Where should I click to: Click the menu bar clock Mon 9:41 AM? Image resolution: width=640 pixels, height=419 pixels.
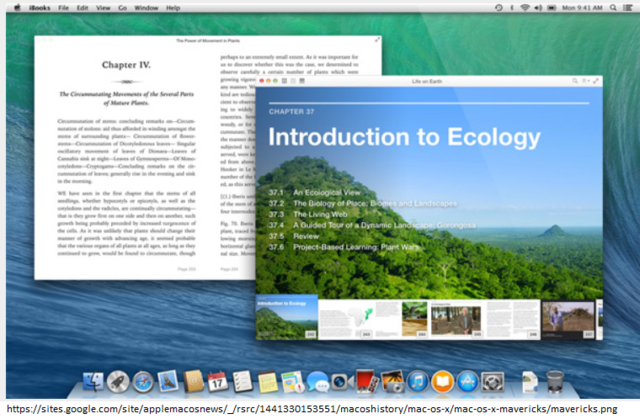click(582, 8)
